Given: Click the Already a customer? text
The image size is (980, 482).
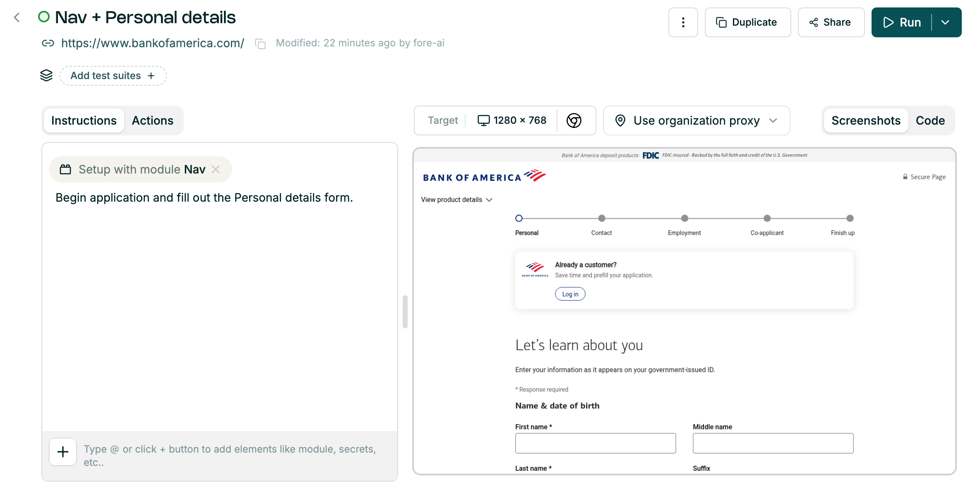Looking at the screenshot, I should click(x=586, y=265).
